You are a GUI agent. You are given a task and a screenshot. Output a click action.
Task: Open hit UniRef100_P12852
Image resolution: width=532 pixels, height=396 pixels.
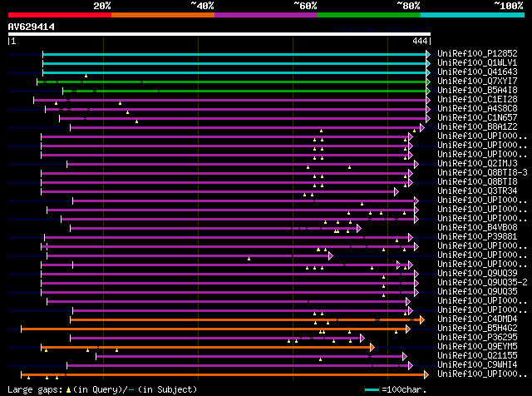coord(477,54)
